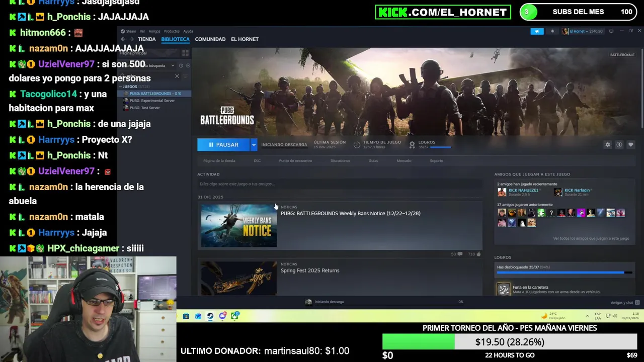This screenshot has width=644, height=362.
Task: Open game settings gear icon
Action: (x=608, y=145)
